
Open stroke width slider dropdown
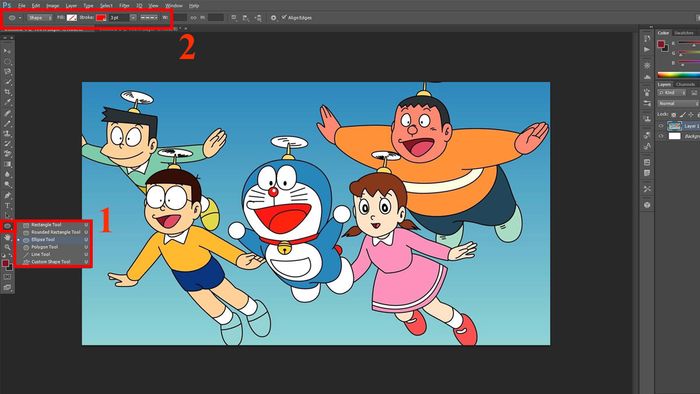133,17
